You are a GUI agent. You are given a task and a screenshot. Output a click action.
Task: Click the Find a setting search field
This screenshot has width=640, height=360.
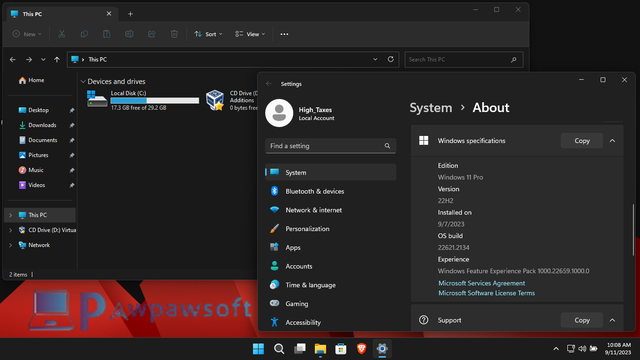[331, 146]
